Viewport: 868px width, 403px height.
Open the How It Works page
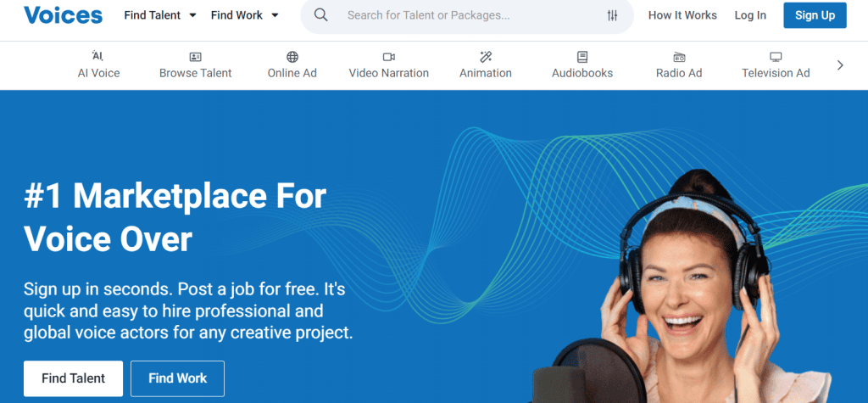pyautogui.click(x=682, y=15)
